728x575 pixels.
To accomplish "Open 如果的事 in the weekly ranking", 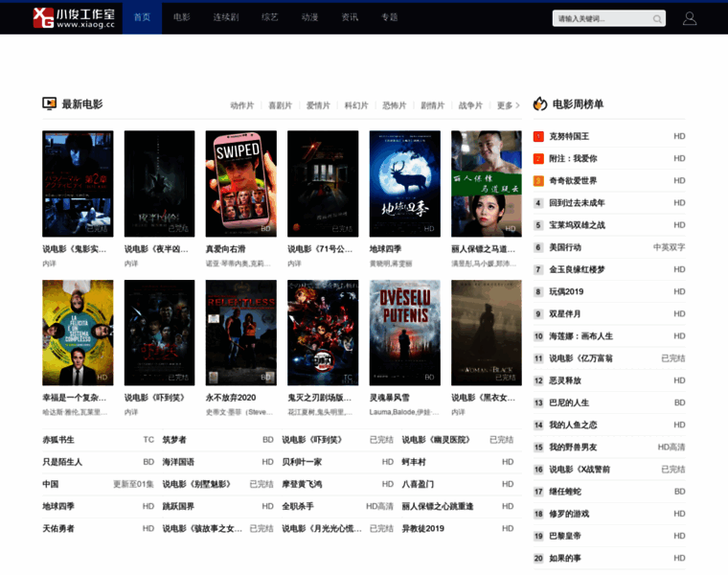I will [x=565, y=559].
